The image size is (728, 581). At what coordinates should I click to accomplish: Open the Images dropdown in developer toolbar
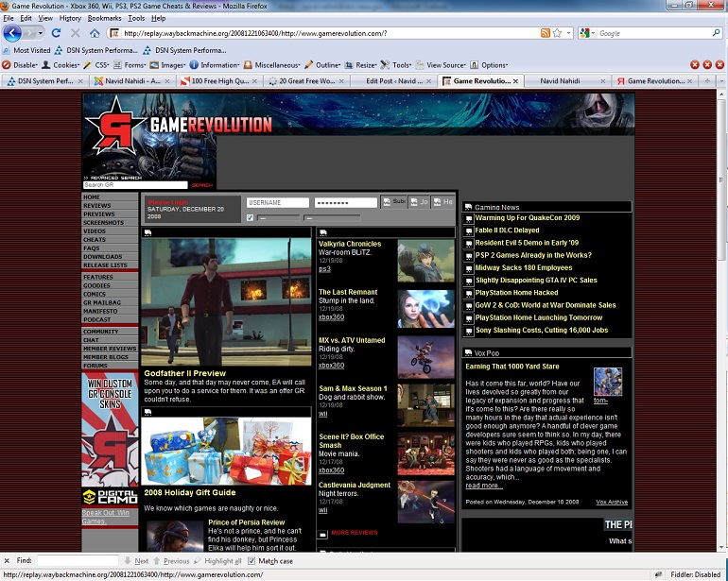(167, 65)
